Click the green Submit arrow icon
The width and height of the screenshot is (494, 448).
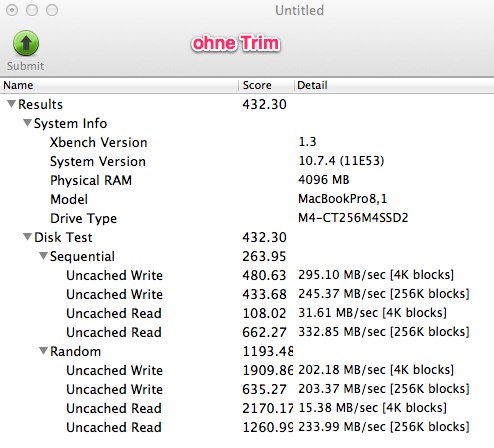pos(26,43)
